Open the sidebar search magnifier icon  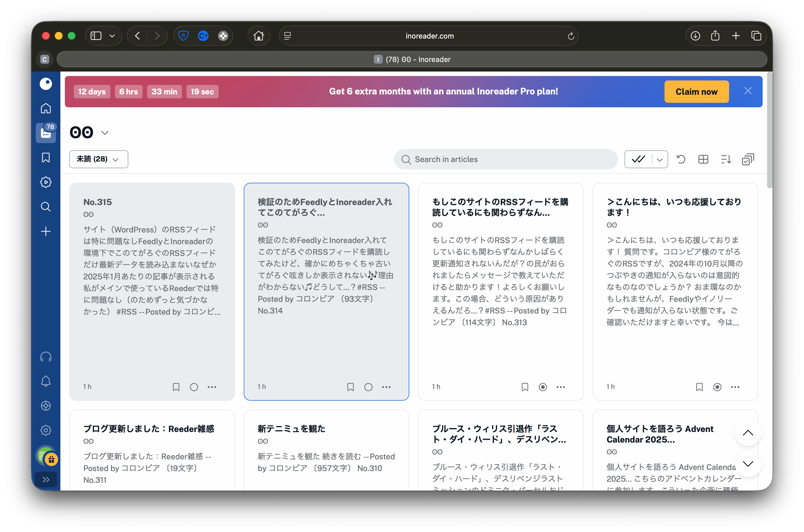point(46,207)
